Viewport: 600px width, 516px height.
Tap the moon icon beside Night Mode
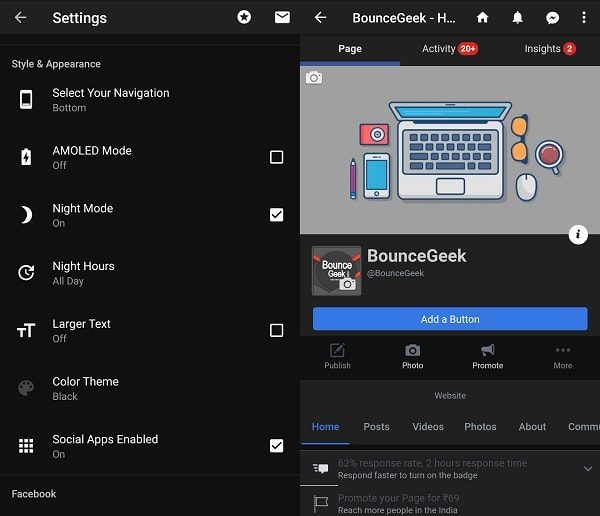coord(26,215)
